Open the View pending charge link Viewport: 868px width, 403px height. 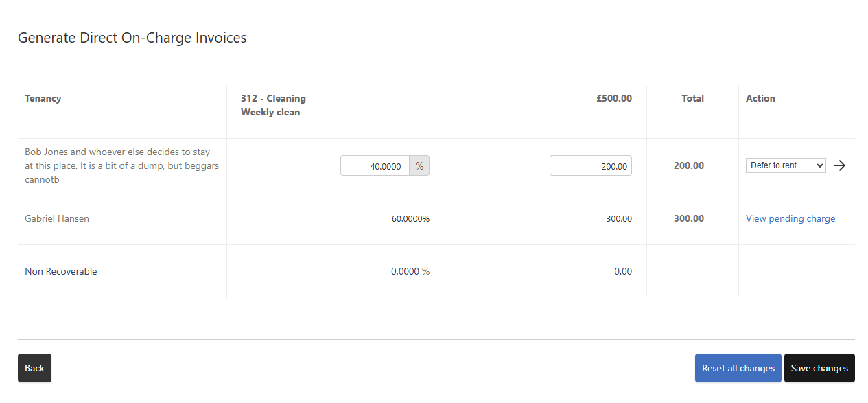(790, 218)
